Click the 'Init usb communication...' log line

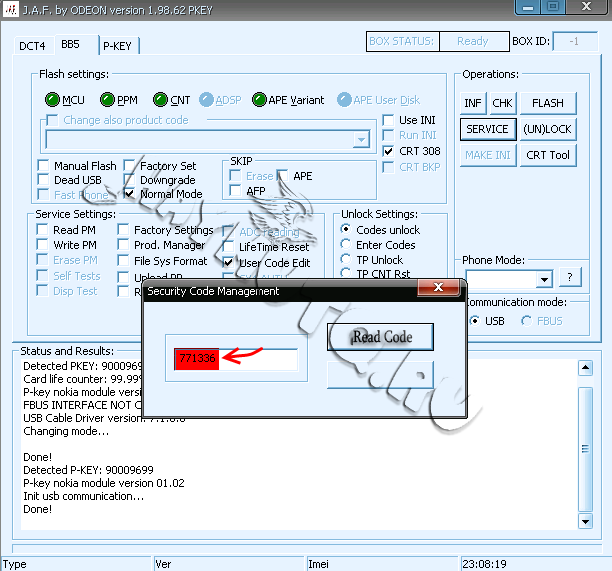tap(84, 496)
